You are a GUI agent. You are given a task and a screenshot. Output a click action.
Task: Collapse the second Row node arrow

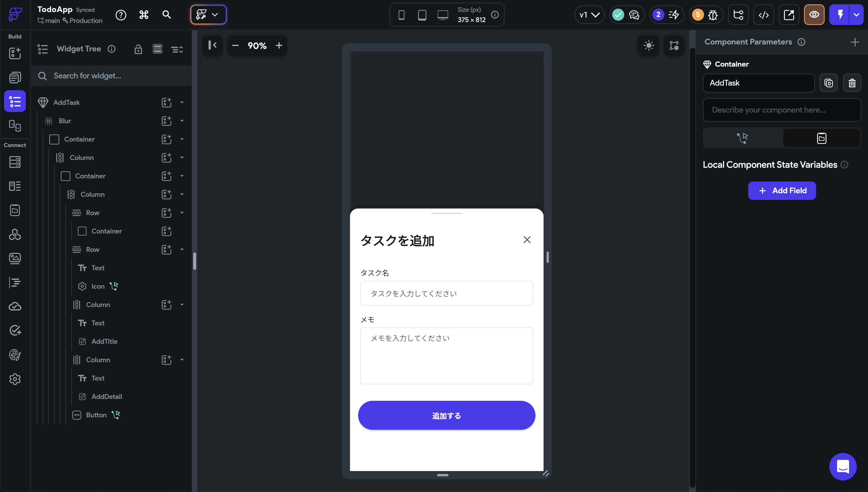click(182, 249)
